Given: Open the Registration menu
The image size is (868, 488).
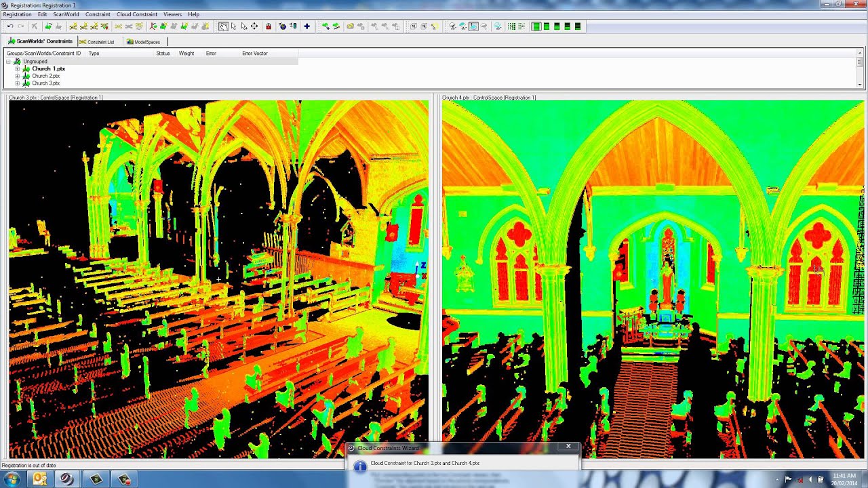Looking at the screenshot, I should click(17, 14).
